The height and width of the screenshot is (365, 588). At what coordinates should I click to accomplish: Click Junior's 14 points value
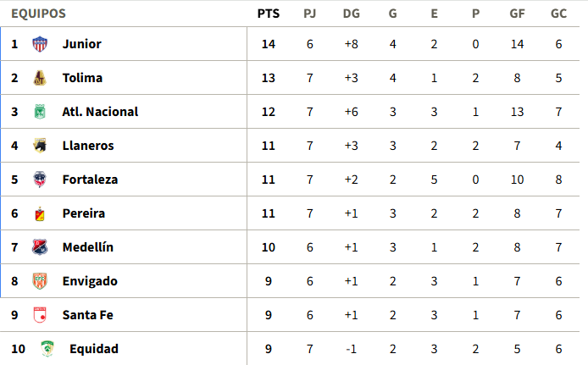click(269, 44)
